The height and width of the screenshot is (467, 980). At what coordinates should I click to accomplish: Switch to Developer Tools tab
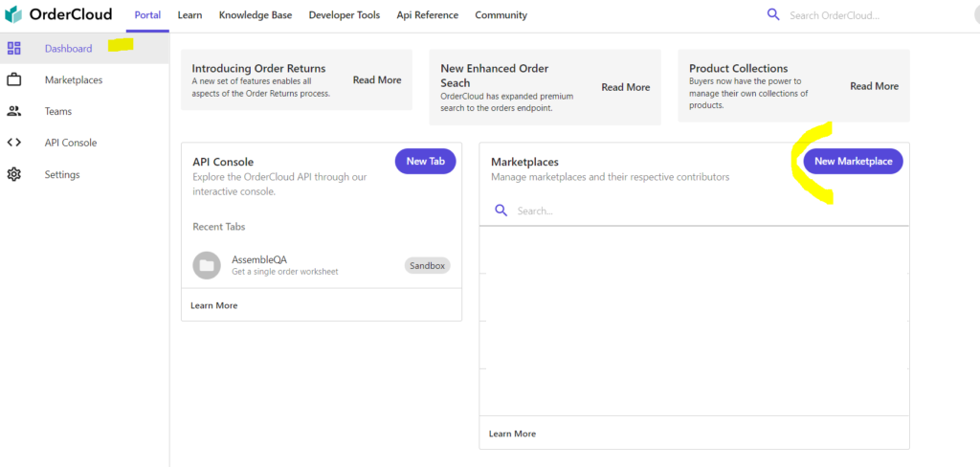(345, 15)
